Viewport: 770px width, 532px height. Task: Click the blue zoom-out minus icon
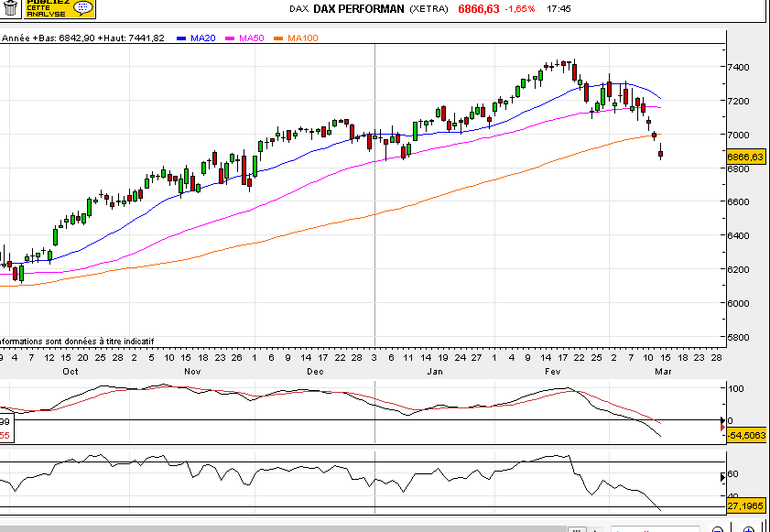(718, 529)
